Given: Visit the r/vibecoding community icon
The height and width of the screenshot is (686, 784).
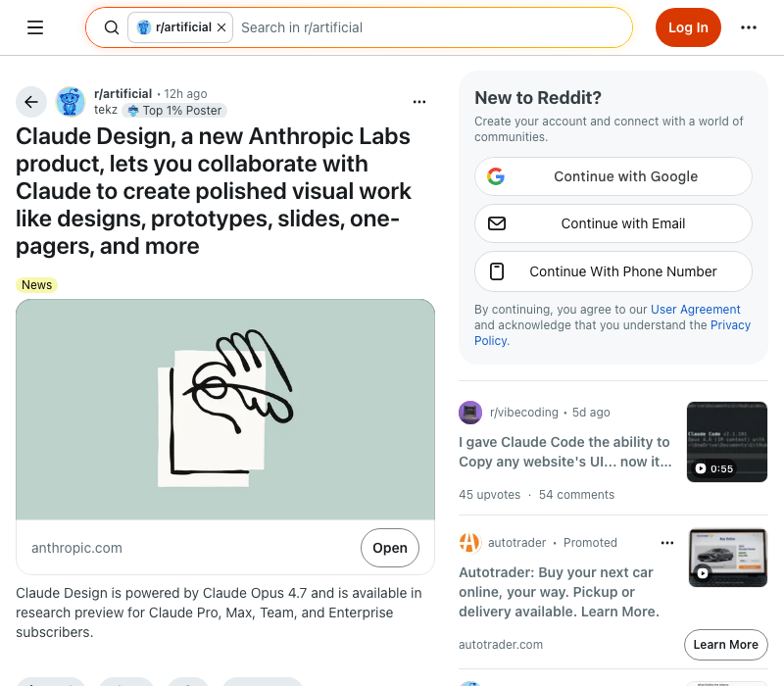Looking at the screenshot, I should point(470,413).
